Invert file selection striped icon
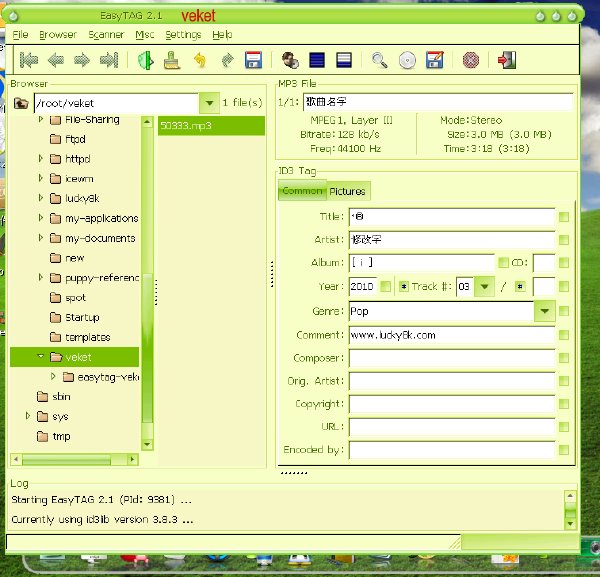Viewport: 600px width, 577px height. (x=344, y=60)
